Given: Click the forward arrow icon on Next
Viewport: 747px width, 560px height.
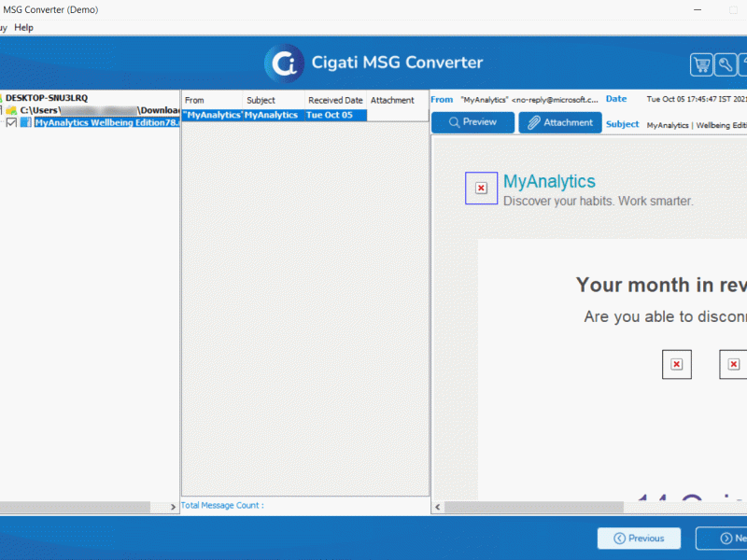Looking at the screenshot, I should pyautogui.click(x=726, y=539).
